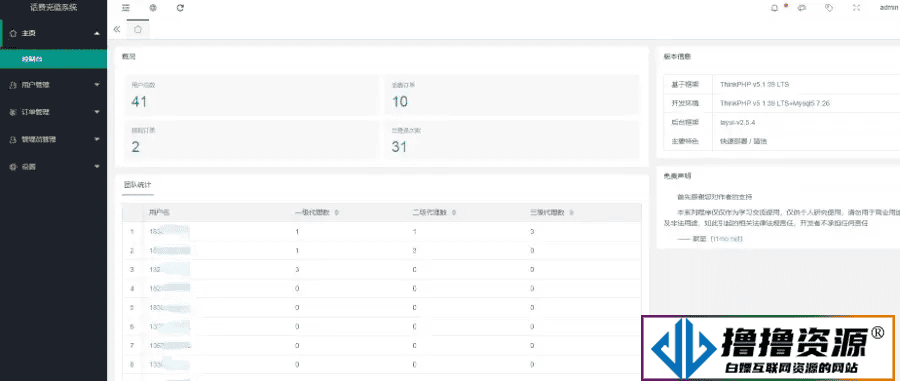Click 主要特色 label cell
The image size is (900, 381).
[688, 141]
